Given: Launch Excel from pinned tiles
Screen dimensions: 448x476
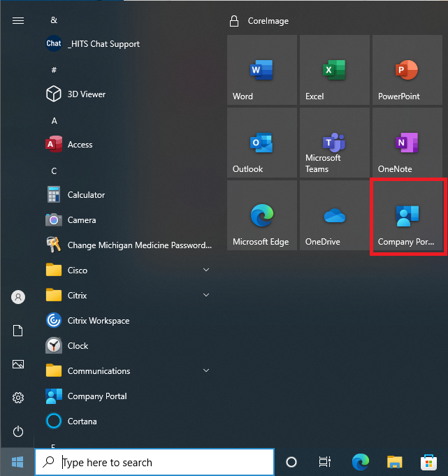Looking at the screenshot, I should tap(335, 70).
